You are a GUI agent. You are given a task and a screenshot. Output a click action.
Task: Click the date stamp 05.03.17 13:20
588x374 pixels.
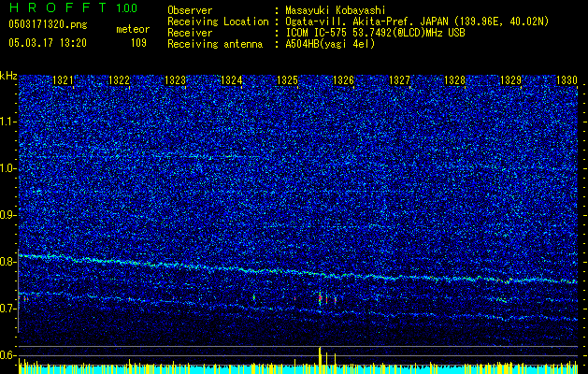(48, 43)
